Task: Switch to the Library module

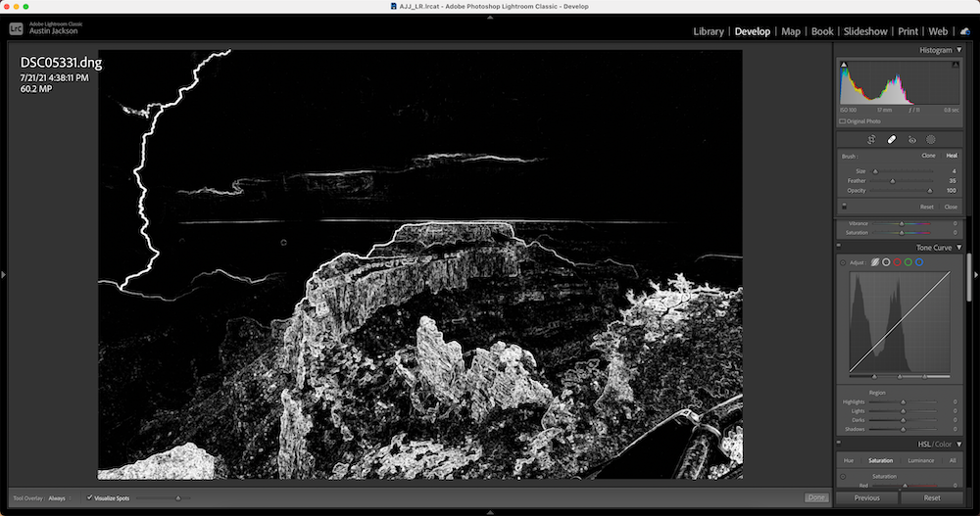Action: click(708, 31)
